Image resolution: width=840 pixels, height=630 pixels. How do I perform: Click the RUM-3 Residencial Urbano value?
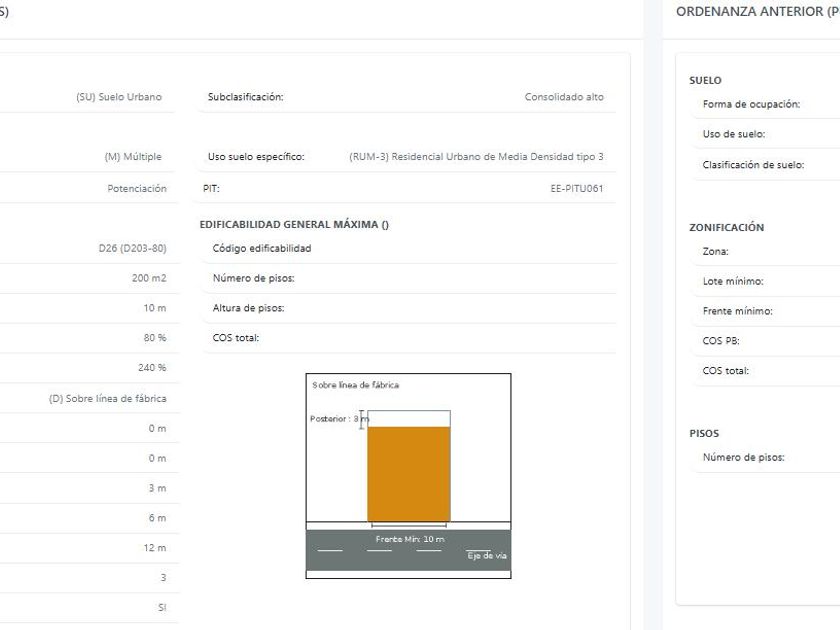476,157
